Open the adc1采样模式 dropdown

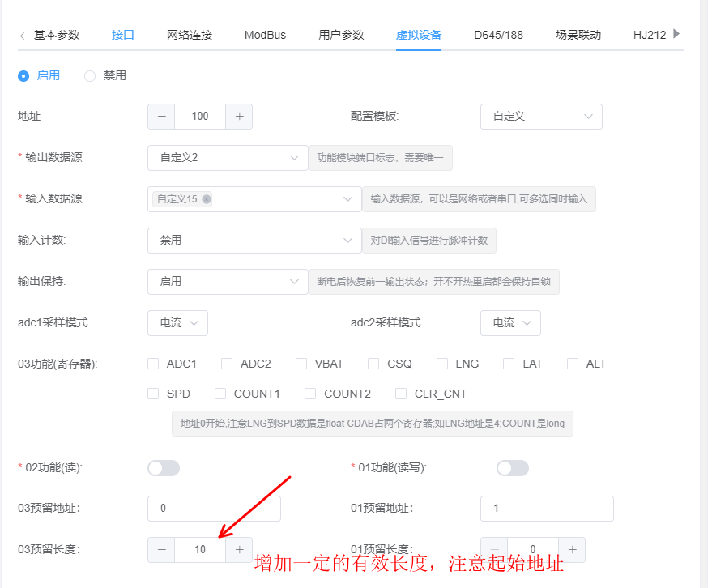(x=178, y=323)
